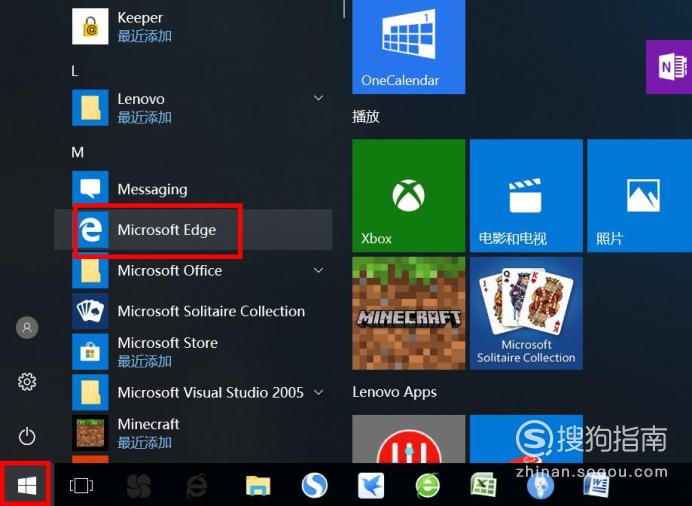Open Microsoft Visual Studio 2005 folder icon
The height and width of the screenshot is (506, 692).
coord(90,392)
